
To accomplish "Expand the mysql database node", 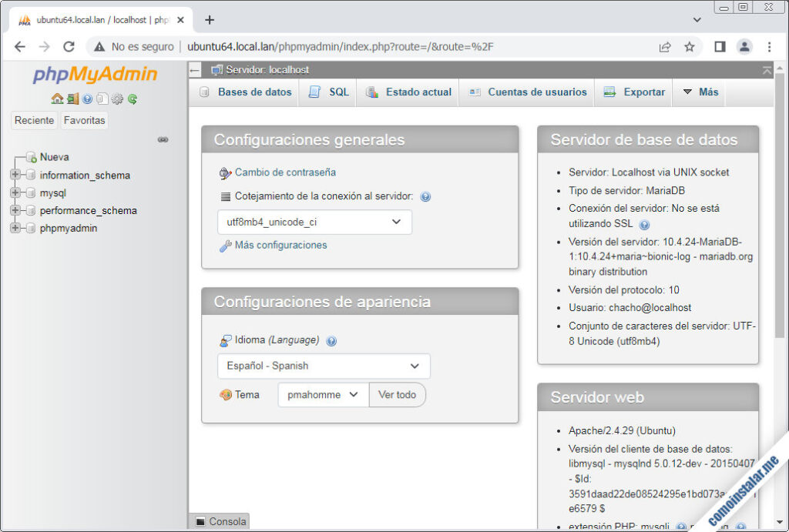I will [x=15, y=192].
